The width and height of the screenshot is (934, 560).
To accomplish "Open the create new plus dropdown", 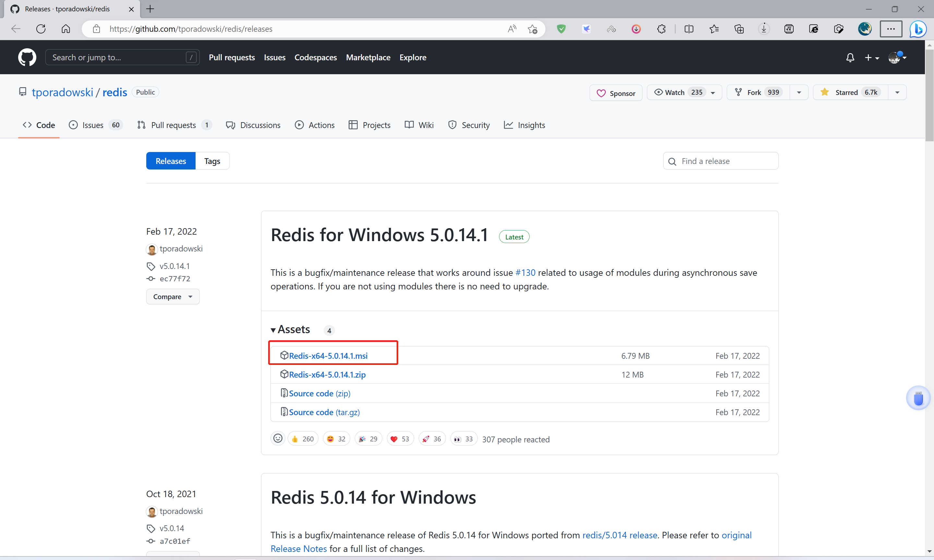I will tap(872, 57).
